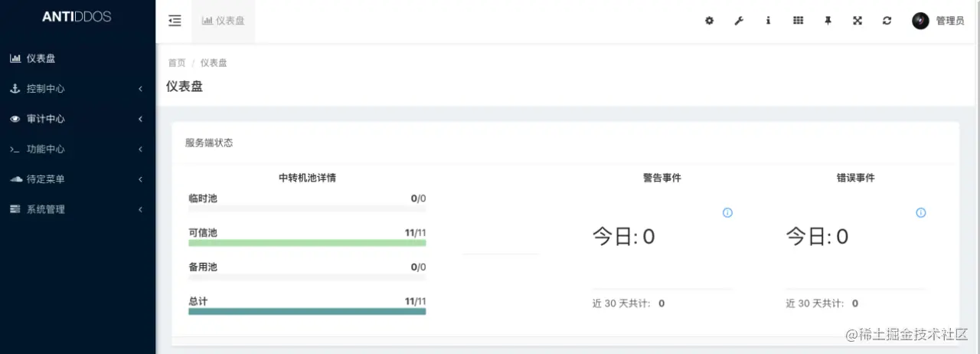This screenshot has height=354, width=980.
Task: Open the grid apps icon
Action: [x=798, y=21]
